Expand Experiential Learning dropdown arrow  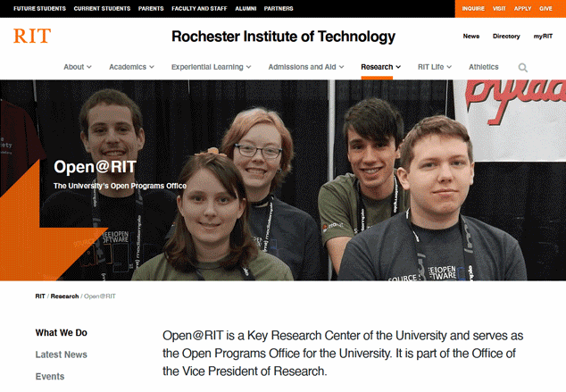coord(249,67)
